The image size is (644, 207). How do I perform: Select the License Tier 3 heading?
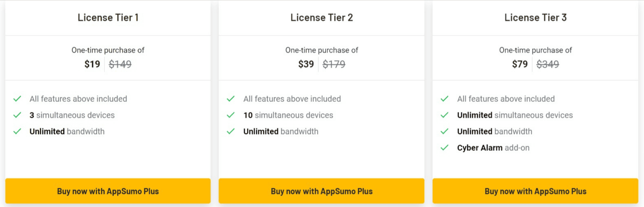point(536,18)
